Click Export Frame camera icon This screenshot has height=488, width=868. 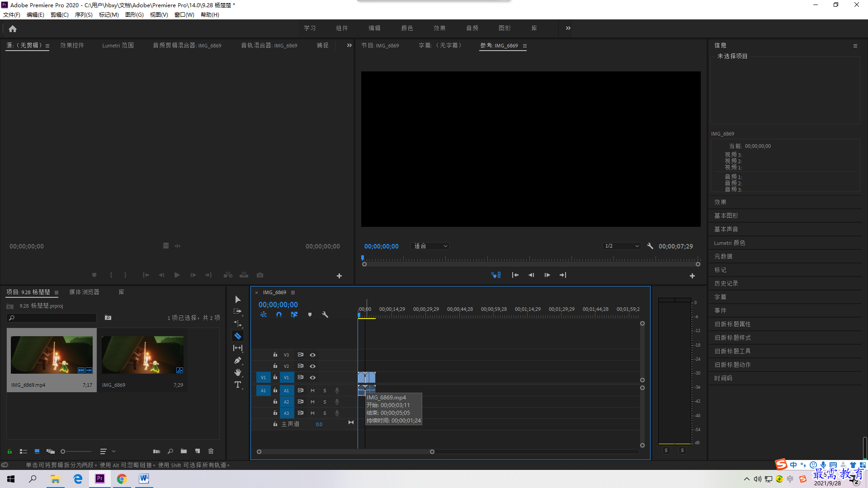pos(260,275)
